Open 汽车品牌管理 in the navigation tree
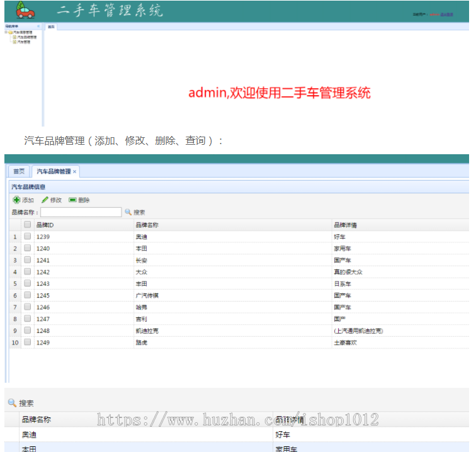Viewport: 476px width, 452px height. click(26, 37)
